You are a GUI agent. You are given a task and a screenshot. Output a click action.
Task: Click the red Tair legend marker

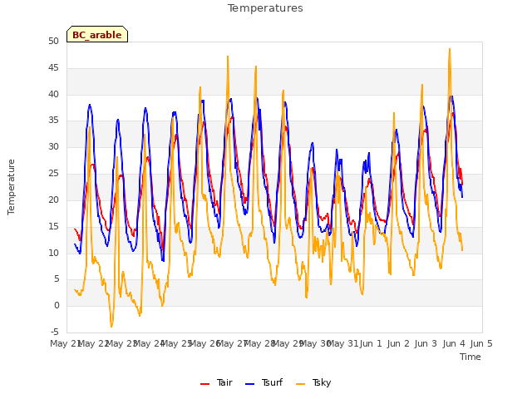[x=204, y=384]
